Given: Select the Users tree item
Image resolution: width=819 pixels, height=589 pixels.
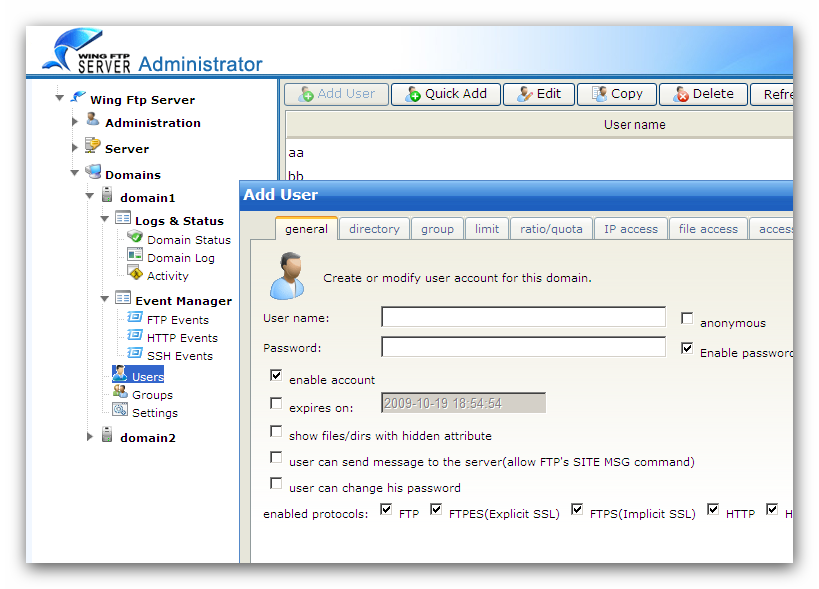Looking at the screenshot, I should 138,375.
